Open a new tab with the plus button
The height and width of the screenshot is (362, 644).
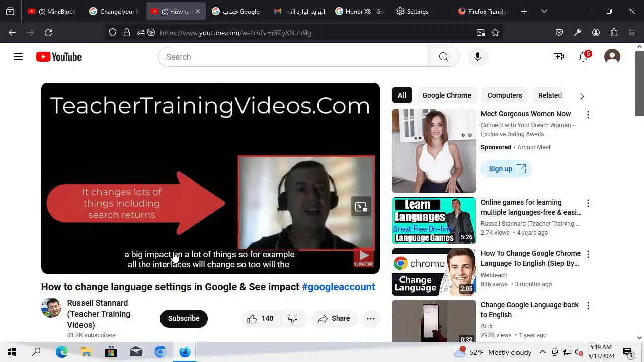[x=524, y=11]
